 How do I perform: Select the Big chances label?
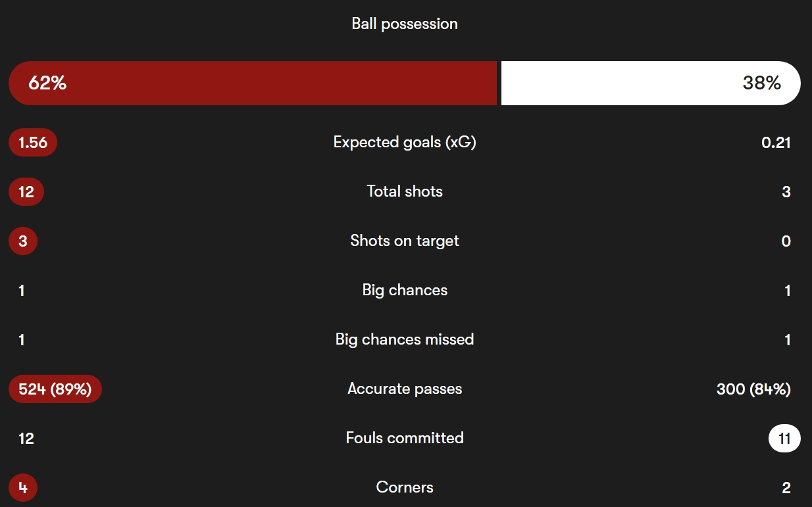point(405,290)
